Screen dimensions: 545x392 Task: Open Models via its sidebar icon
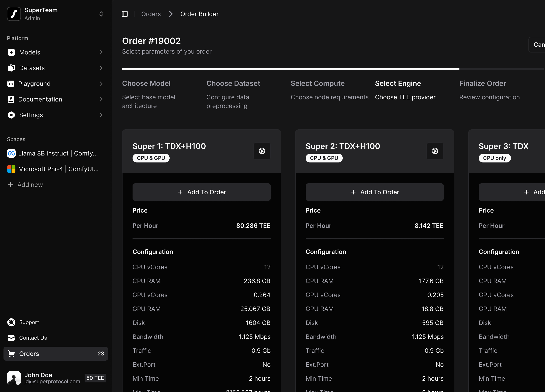point(11,52)
